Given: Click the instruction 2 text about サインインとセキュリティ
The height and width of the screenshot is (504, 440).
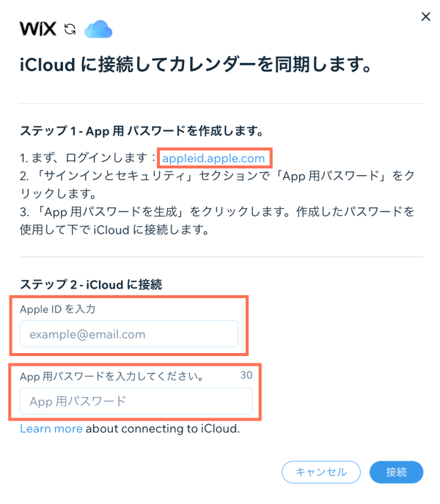Looking at the screenshot, I should coord(216,185).
